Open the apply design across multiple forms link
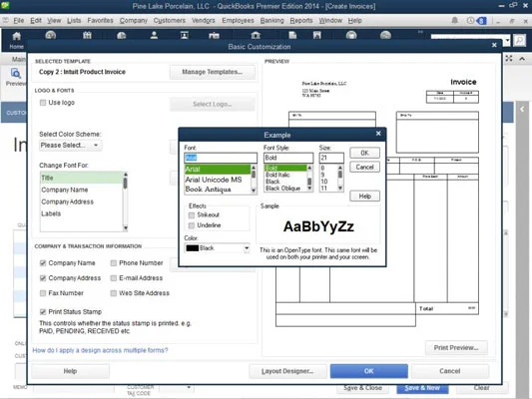The height and width of the screenshot is (399, 532). 100,350
